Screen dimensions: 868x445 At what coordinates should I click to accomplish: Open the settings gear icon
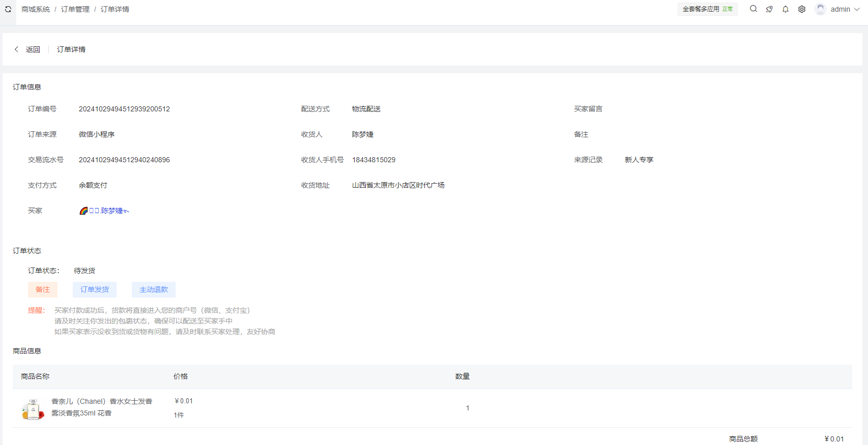click(802, 9)
